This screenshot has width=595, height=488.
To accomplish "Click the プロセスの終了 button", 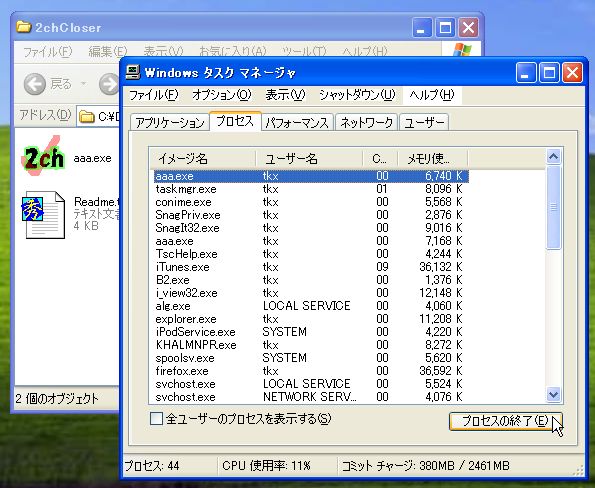I will [x=505, y=421].
